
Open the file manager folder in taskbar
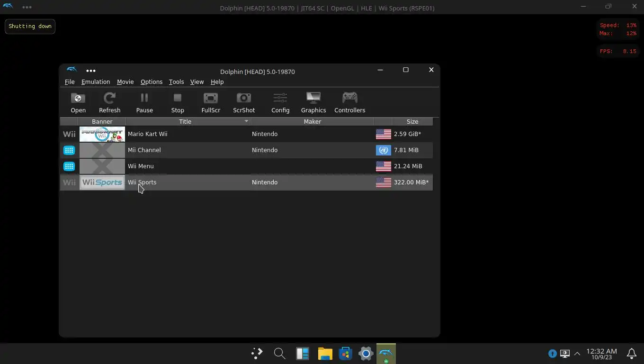pos(325,354)
